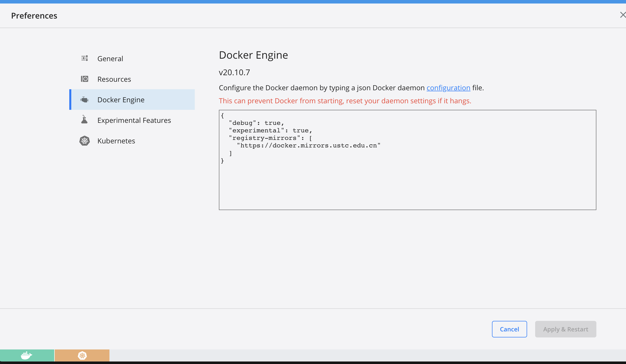Select the Docker Engine tab label

coord(121,100)
